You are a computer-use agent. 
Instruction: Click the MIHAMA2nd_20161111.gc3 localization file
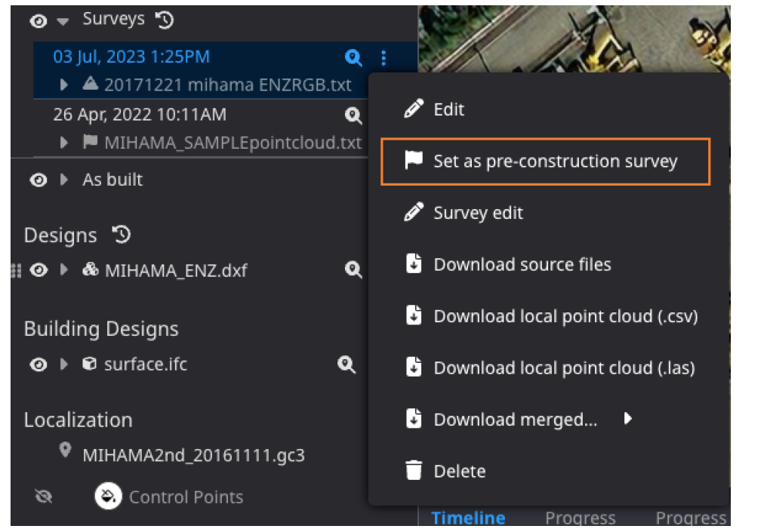(193, 456)
